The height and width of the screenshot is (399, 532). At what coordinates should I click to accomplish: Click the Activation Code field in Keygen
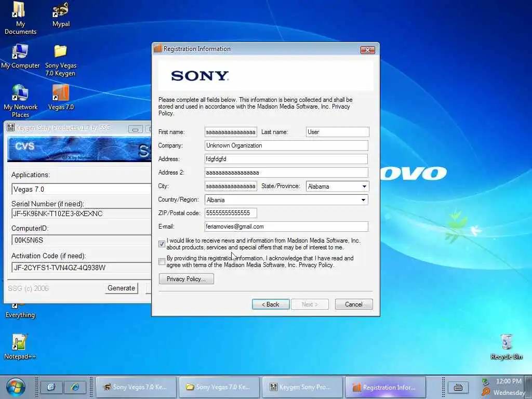click(x=82, y=268)
